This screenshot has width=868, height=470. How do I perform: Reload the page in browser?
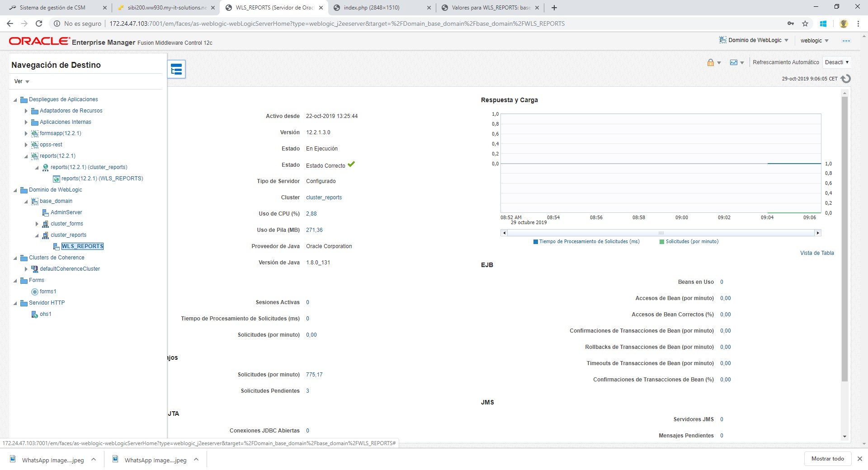pos(39,23)
